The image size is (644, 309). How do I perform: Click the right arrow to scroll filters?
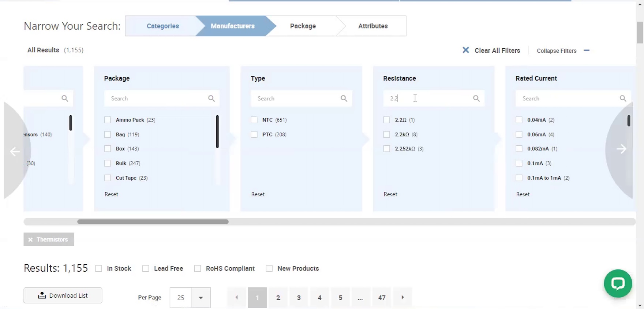[621, 149]
